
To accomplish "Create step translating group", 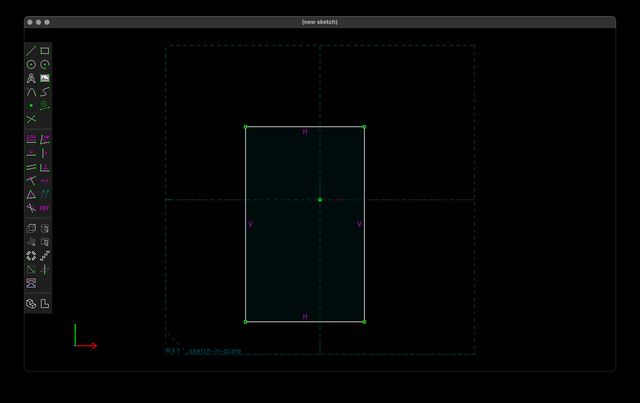I will pos(45,256).
